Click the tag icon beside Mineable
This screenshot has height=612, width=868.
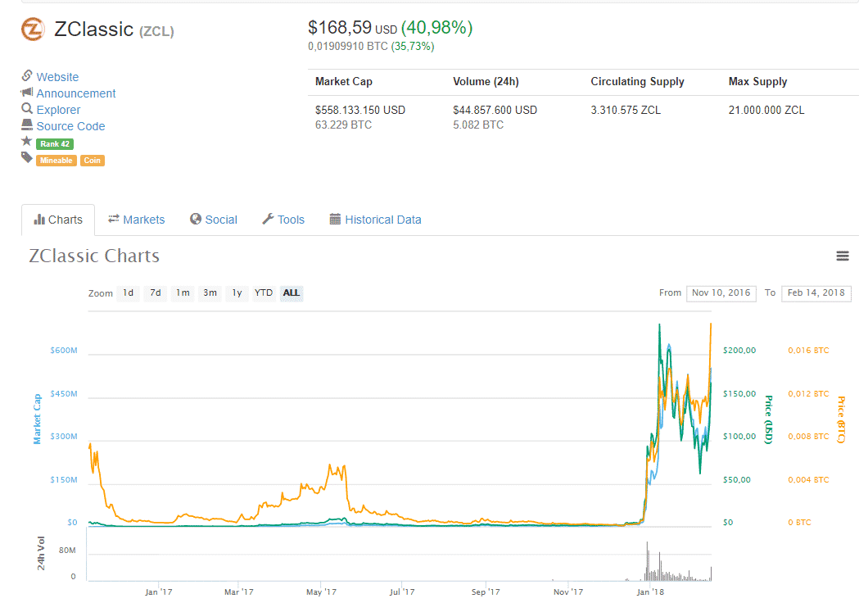click(27, 158)
